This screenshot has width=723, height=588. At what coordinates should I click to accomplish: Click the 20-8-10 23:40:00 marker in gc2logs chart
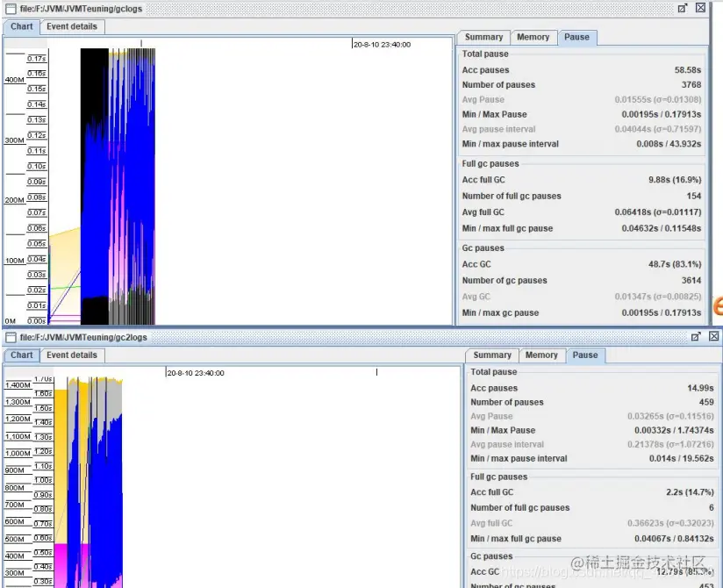pyautogui.click(x=196, y=373)
